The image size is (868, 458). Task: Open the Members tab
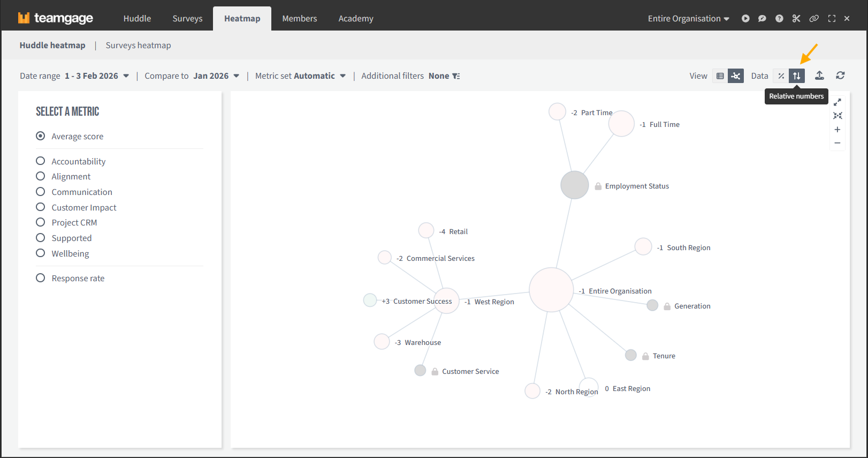click(x=299, y=19)
